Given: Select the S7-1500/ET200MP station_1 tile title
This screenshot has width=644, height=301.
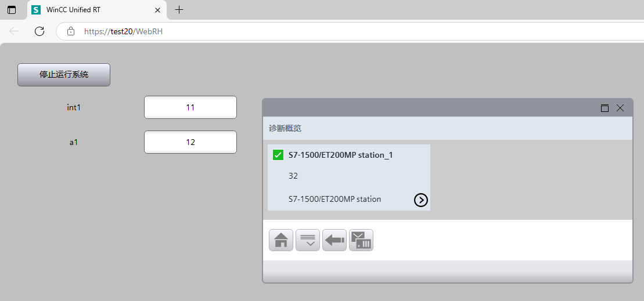Looking at the screenshot, I should coord(340,155).
